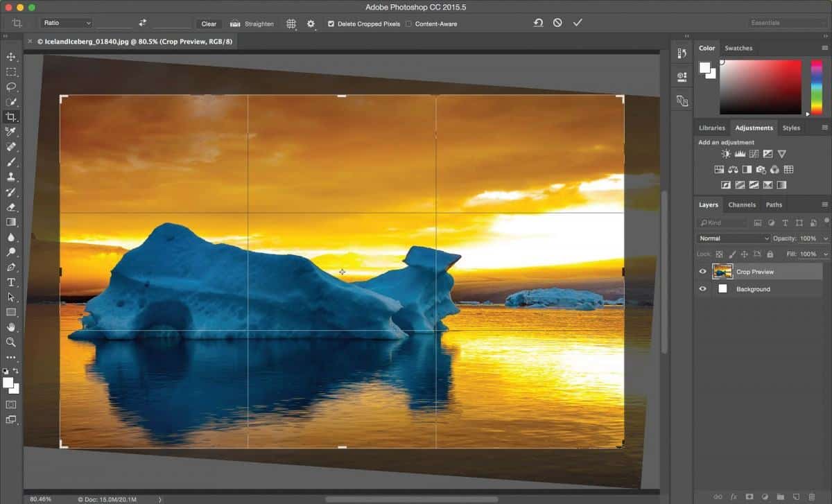The image size is (832, 504).
Task: Select the Hand tool
Action: 11,327
